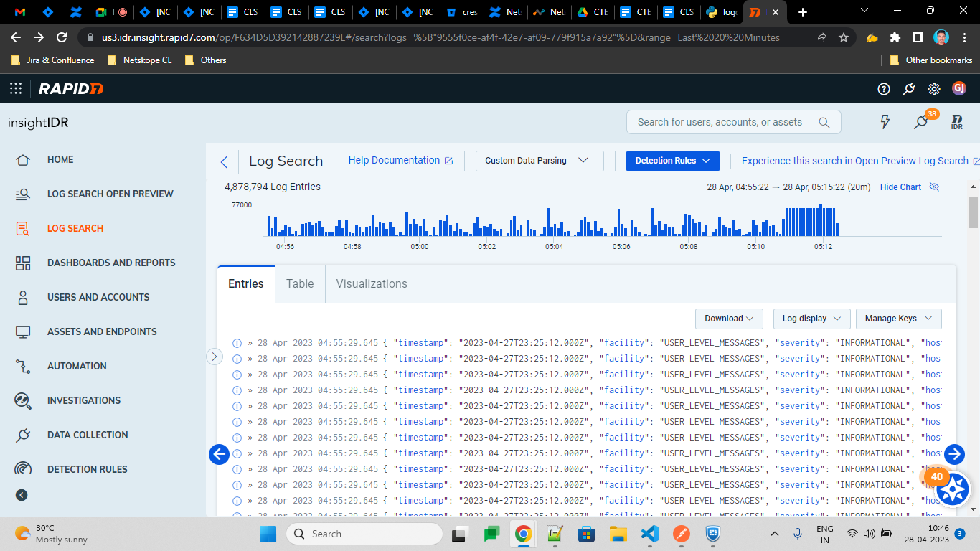Viewport: 980px width, 551px height.
Task: Open Jira & Confluence bookmark folder
Action: click(x=53, y=60)
